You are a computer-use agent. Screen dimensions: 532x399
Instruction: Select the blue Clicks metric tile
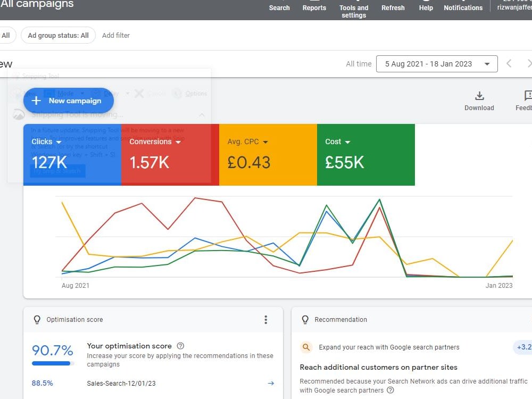click(72, 155)
